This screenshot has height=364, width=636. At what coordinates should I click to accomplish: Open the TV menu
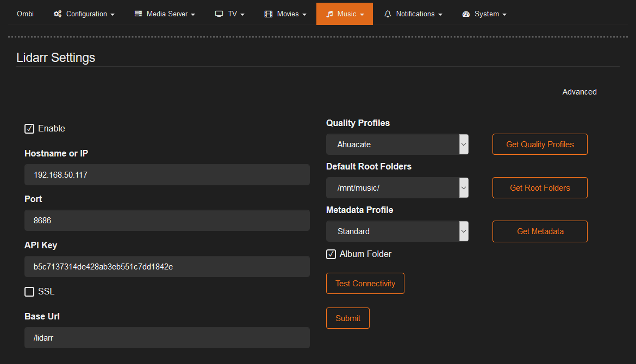pyautogui.click(x=230, y=14)
